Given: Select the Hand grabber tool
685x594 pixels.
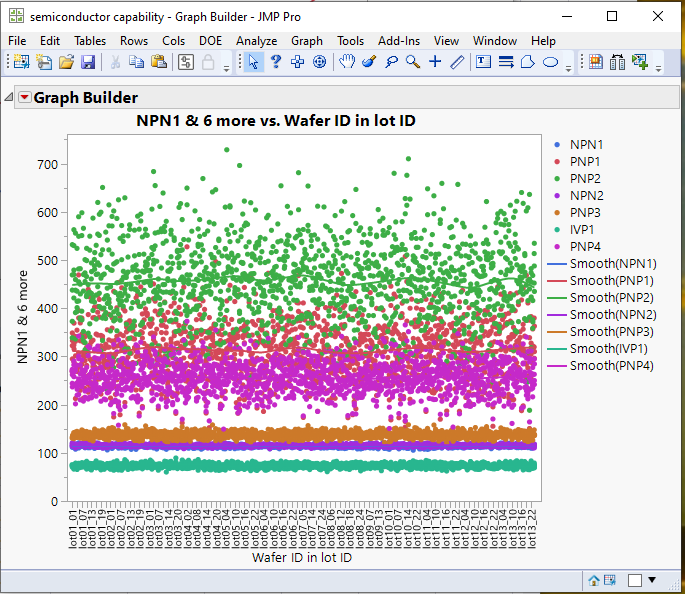Looking at the screenshot, I should point(347,62).
